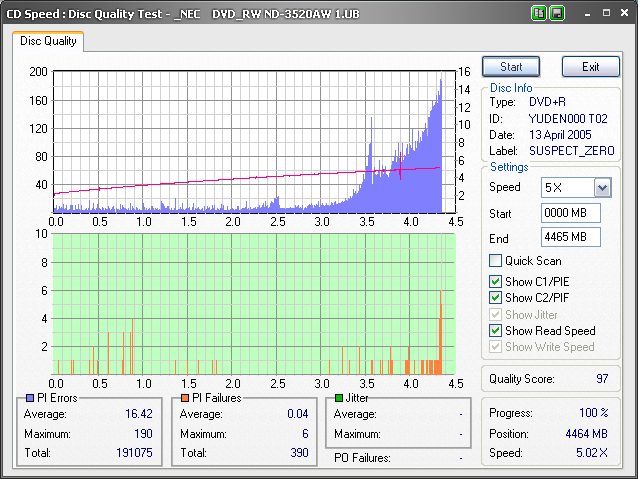Click the Start position field 0000 MB
Image resolution: width=638 pixels, height=479 pixels.
570,213
